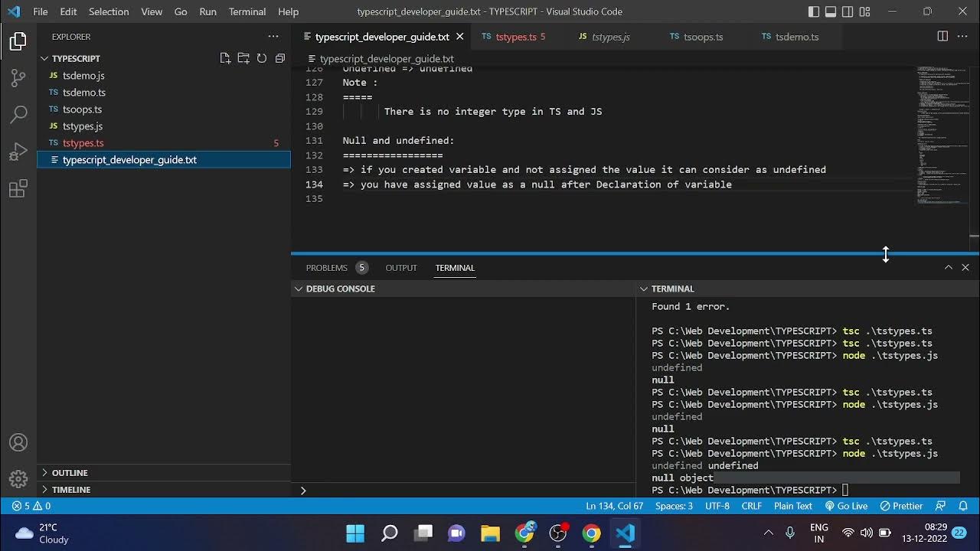This screenshot has width=980, height=551.
Task: Open editor more actions ellipsis
Action: pos(963,36)
